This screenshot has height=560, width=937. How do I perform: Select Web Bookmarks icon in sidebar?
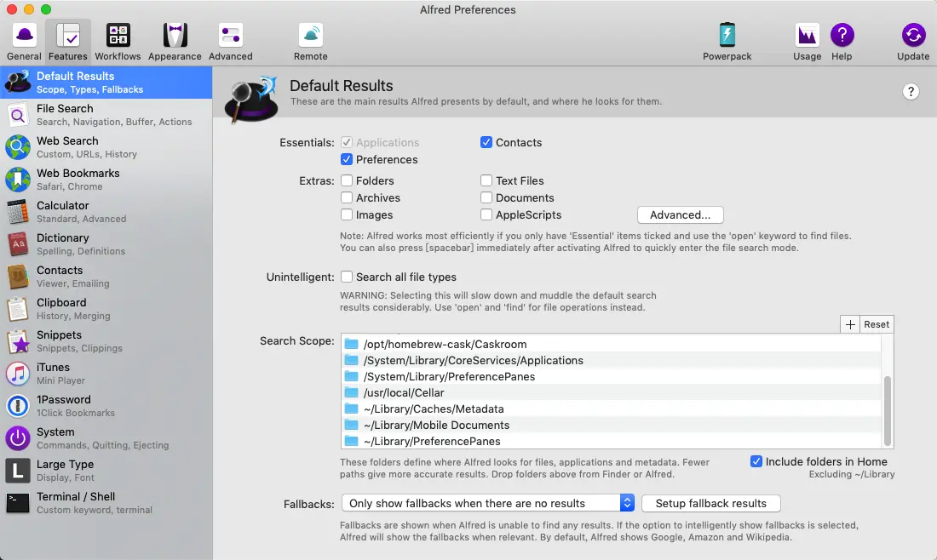(18, 179)
